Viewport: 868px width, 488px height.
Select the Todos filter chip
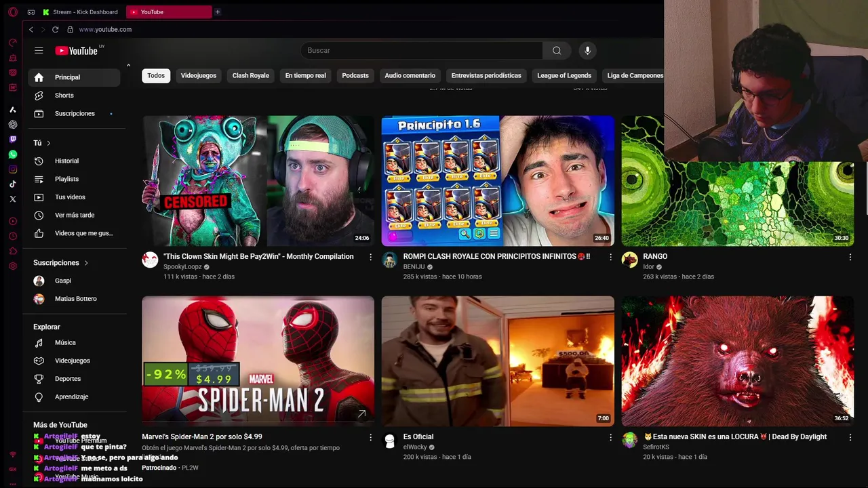[156, 75]
